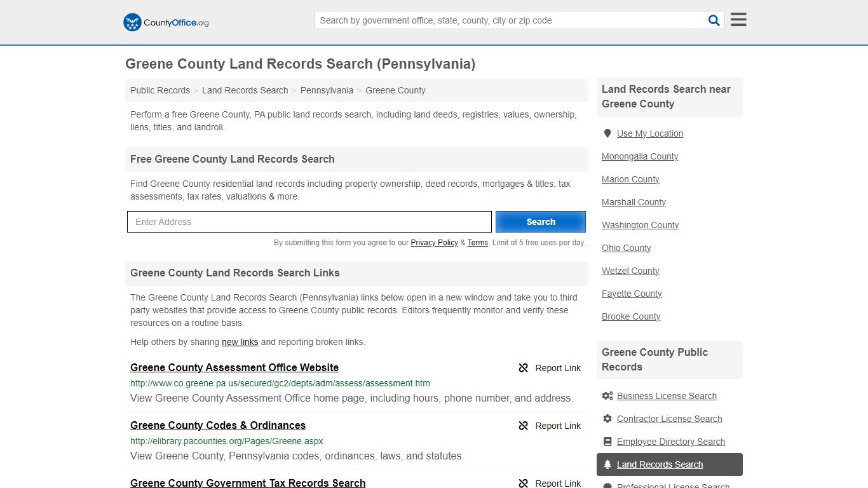Click the magnifier search icon in header
The height and width of the screenshot is (488, 868).
[714, 20]
